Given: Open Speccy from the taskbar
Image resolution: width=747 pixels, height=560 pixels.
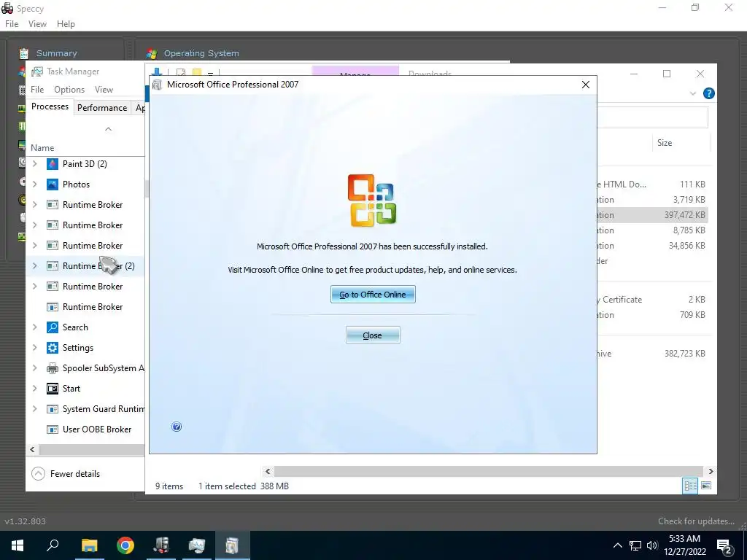Looking at the screenshot, I should [161, 545].
